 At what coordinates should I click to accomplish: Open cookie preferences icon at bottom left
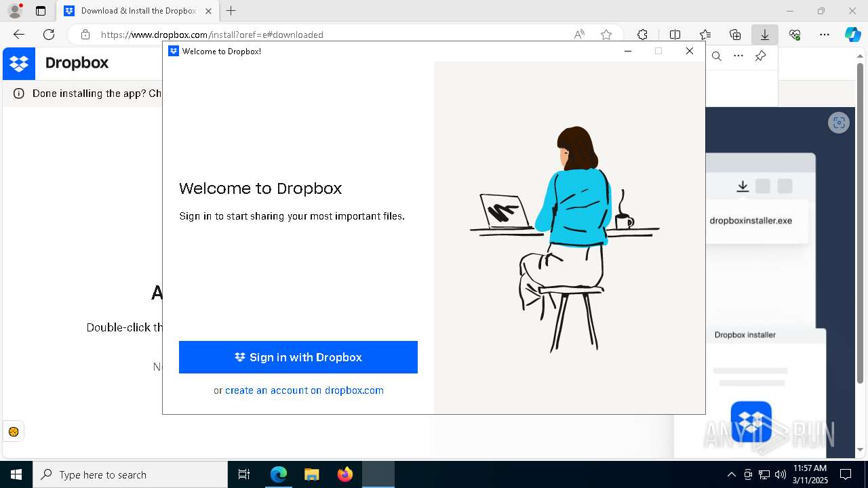[13, 432]
